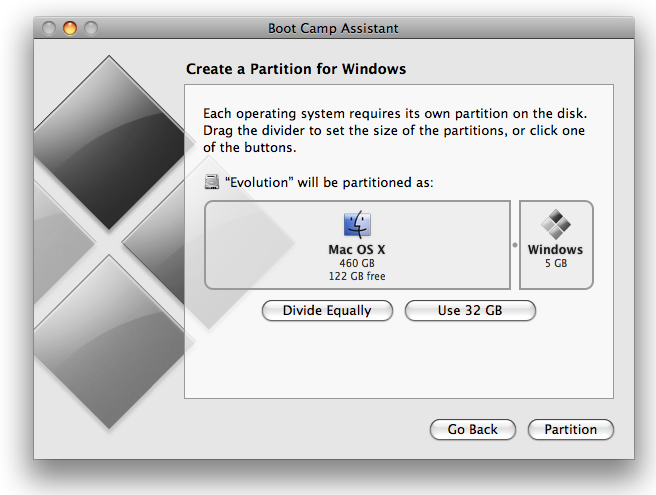Go Back to the previous step
This screenshot has height=495, width=656.
tap(473, 429)
